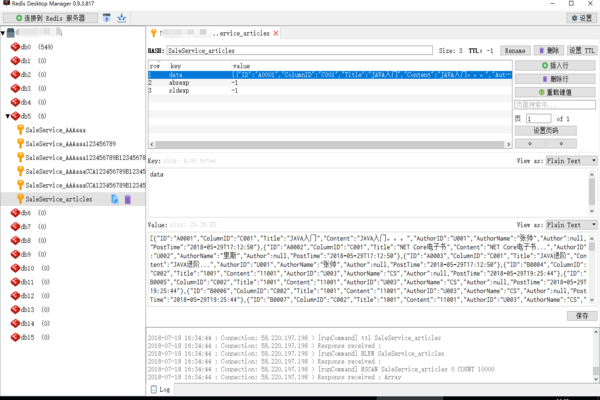Viewport: 600px width, 400px height.
Task: Click the green insert row button
Action: coord(555,65)
